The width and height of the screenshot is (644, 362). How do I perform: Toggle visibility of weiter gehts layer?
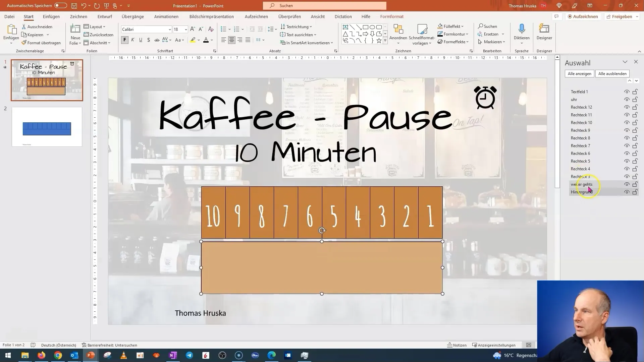coord(627,184)
